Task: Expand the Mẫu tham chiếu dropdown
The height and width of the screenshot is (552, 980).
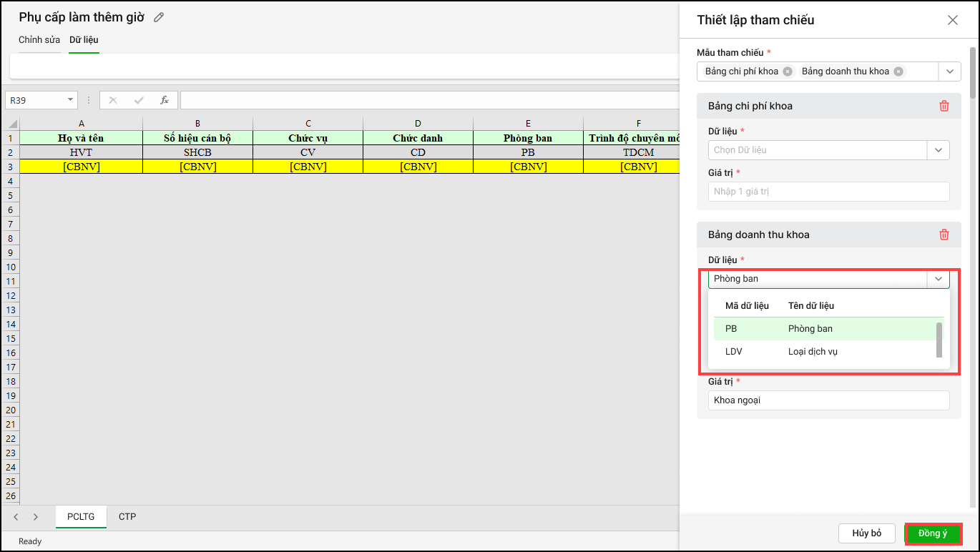Action: coord(949,72)
